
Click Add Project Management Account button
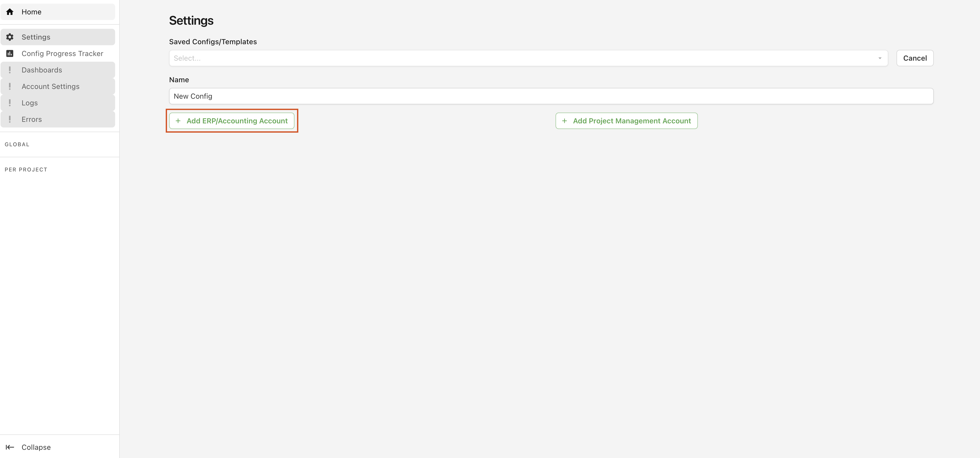pos(626,121)
